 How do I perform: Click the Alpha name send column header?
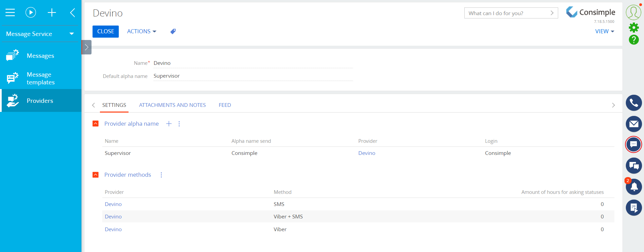(x=251, y=141)
